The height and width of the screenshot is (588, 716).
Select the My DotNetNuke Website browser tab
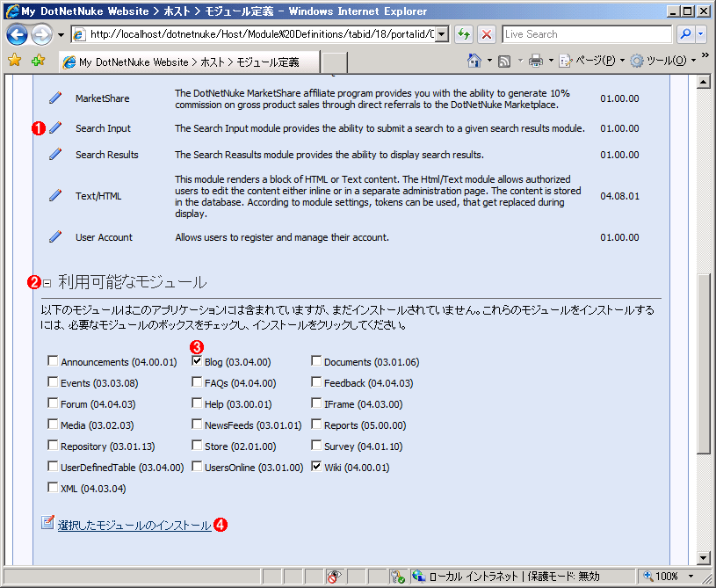(x=190, y=62)
